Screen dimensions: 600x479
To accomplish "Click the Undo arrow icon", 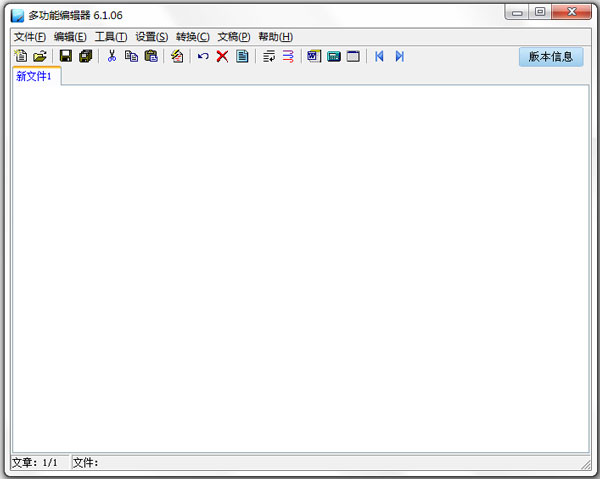I will pyautogui.click(x=203, y=57).
